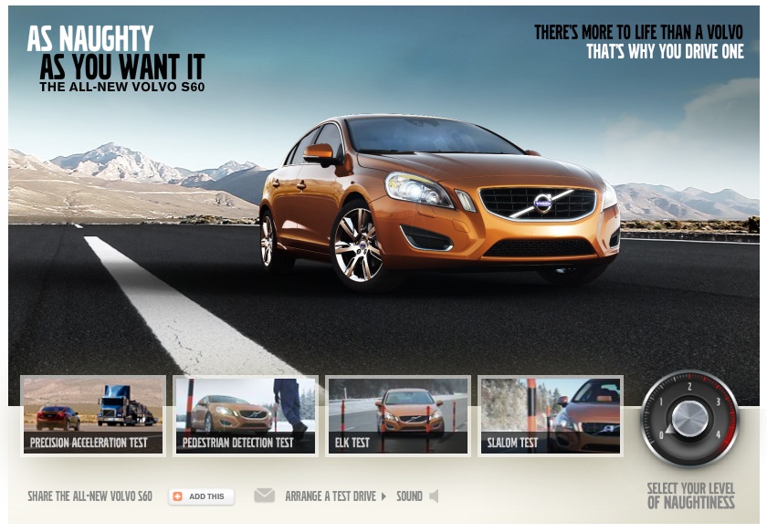Click the Sound label
The width and height of the screenshot is (767, 532).
tap(409, 496)
